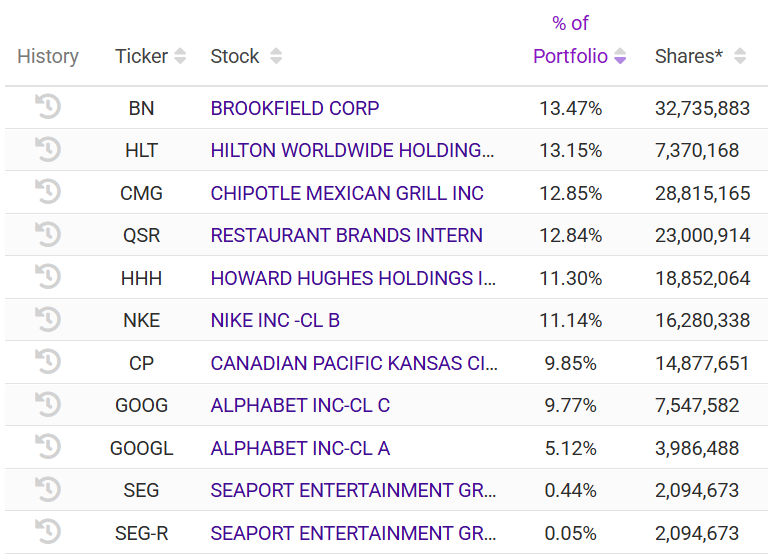Sort by Stock name arrows

click(276, 56)
